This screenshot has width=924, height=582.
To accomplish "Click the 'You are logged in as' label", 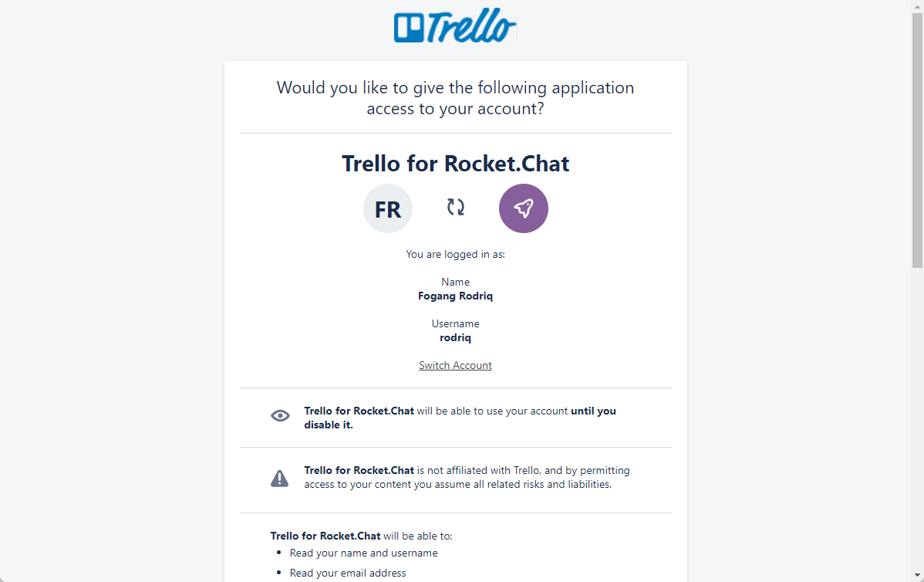I will [456, 254].
